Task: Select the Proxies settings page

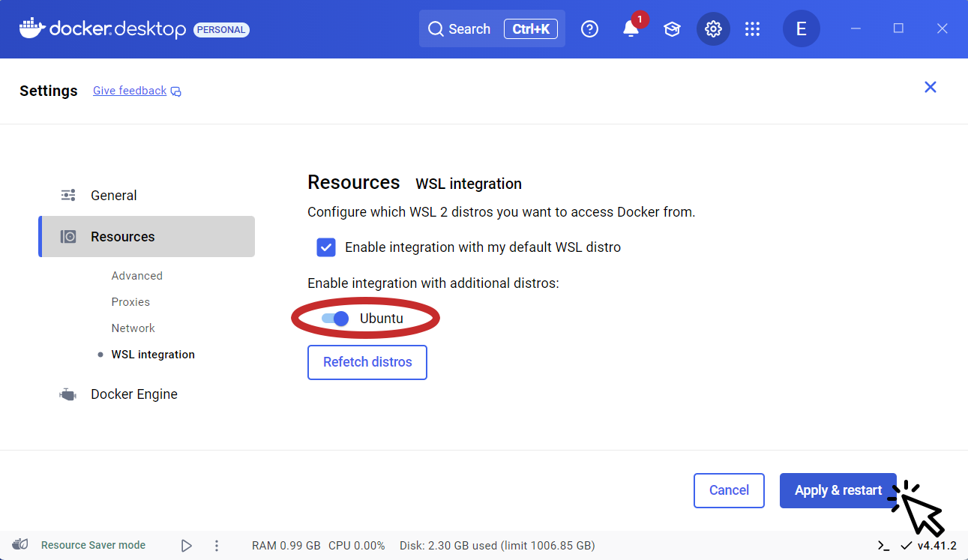Action: [130, 301]
